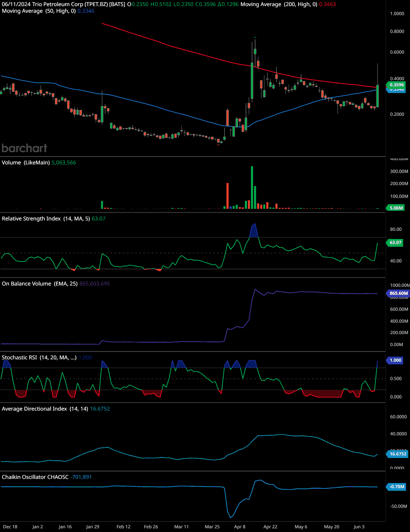Click the Apr 8 date label
This screenshot has height=532, width=410.
click(x=240, y=527)
